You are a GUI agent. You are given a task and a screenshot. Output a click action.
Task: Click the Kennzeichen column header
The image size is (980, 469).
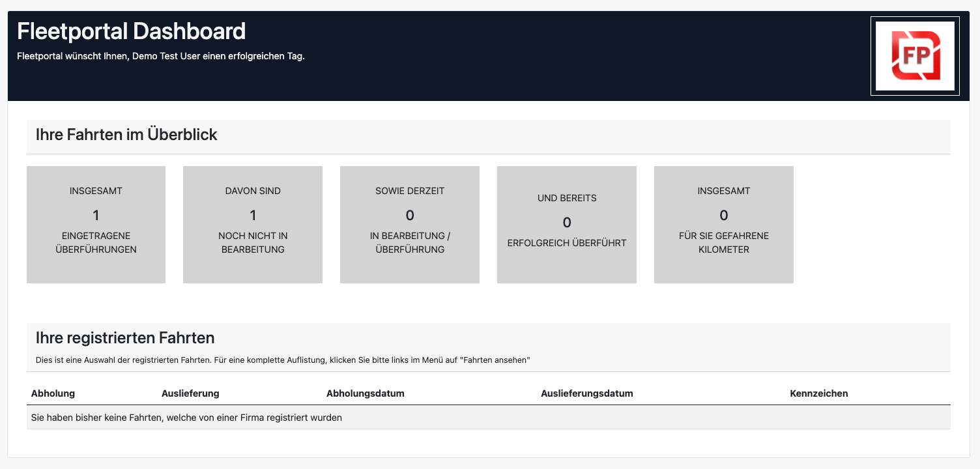[819, 393]
